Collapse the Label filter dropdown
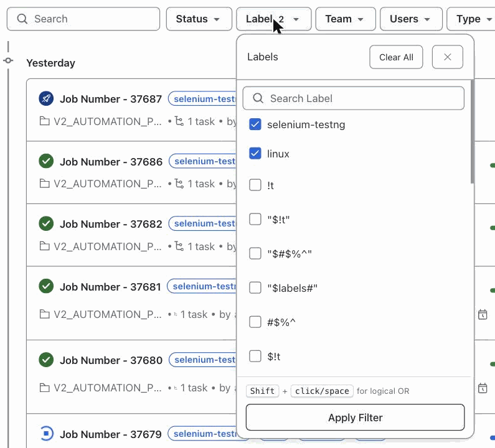The height and width of the screenshot is (448, 495). coord(274,19)
